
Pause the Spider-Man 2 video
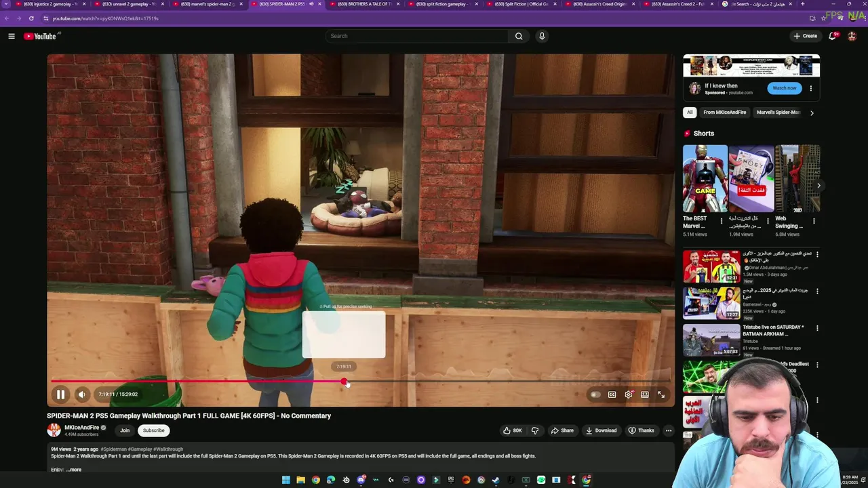pyautogui.click(x=60, y=394)
